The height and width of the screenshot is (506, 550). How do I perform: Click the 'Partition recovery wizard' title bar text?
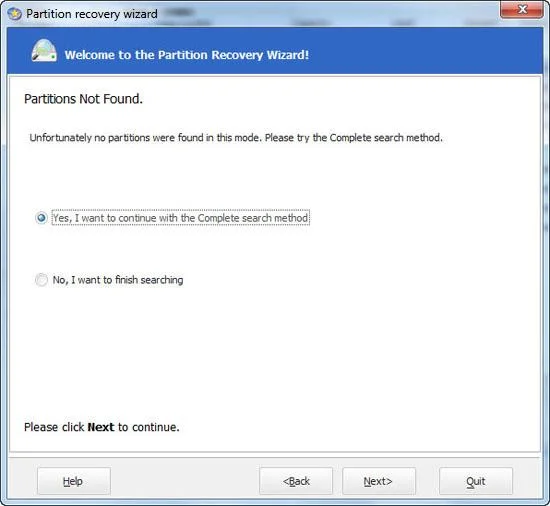92,14
